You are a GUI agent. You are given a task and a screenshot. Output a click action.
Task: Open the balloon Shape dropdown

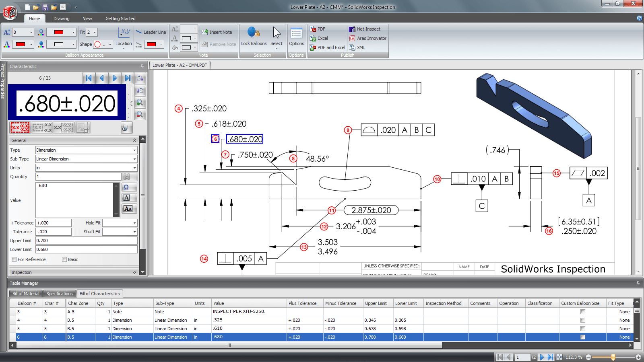[x=110, y=44]
